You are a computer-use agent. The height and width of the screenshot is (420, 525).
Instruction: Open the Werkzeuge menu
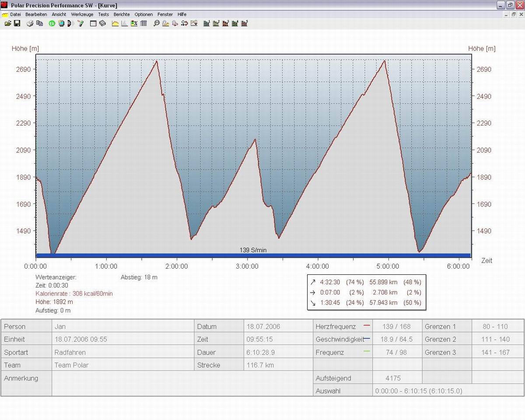click(x=82, y=14)
